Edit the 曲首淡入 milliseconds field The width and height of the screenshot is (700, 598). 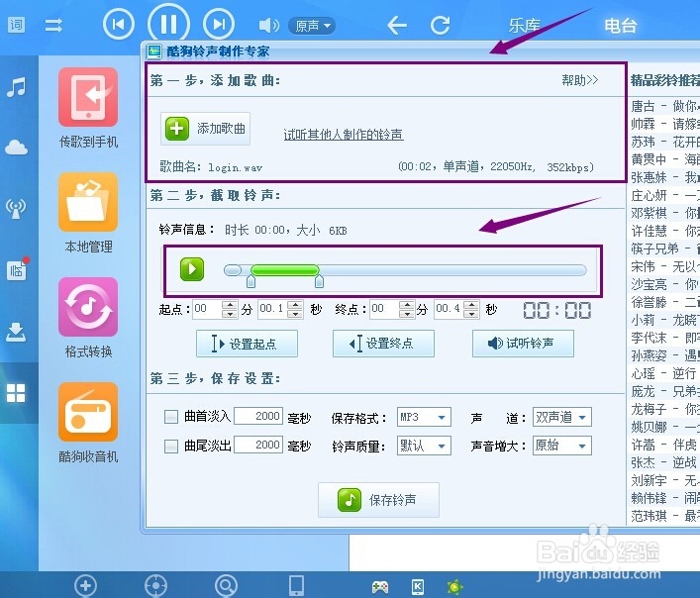click(258, 417)
